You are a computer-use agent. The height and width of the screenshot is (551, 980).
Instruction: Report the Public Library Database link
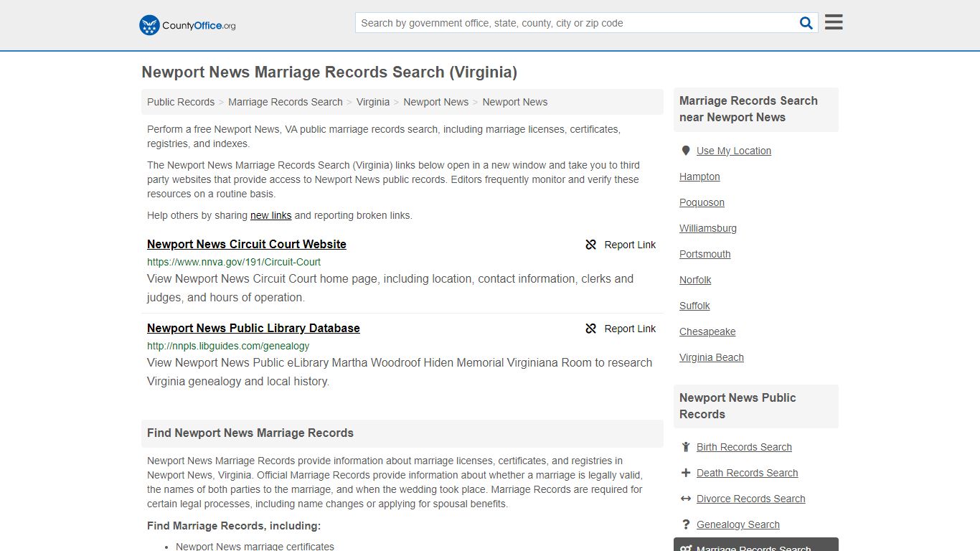tap(621, 329)
